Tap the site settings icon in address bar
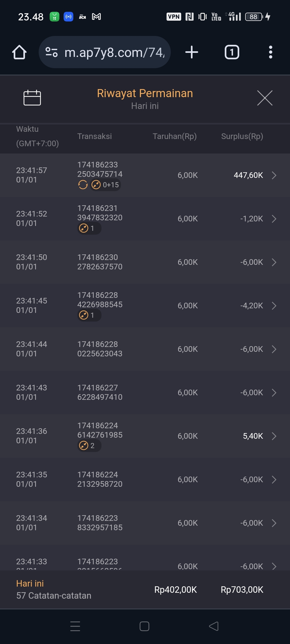The width and height of the screenshot is (290, 644). click(x=52, y=52)
